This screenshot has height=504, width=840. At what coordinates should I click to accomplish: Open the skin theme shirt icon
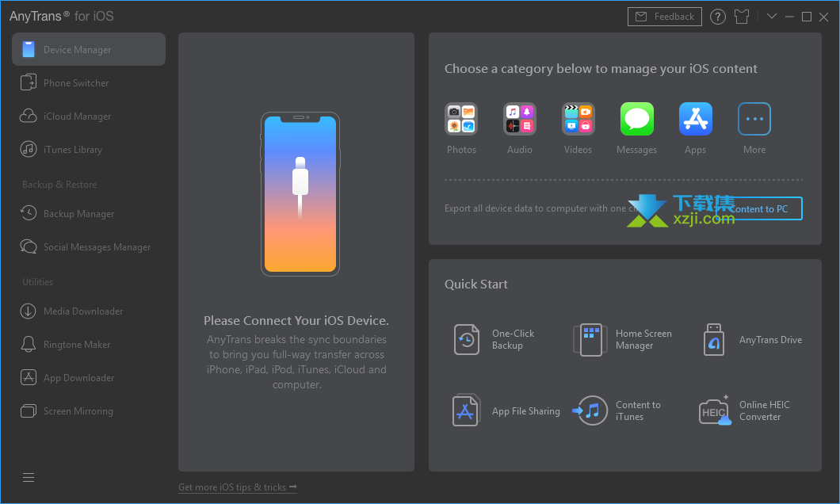coord(742,17)
